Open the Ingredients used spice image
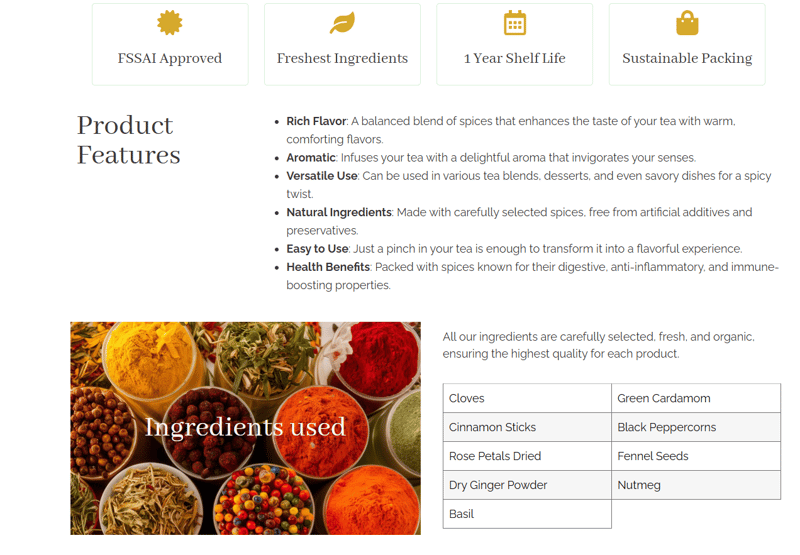Screen dimensions: 800x555 [245, 428]
